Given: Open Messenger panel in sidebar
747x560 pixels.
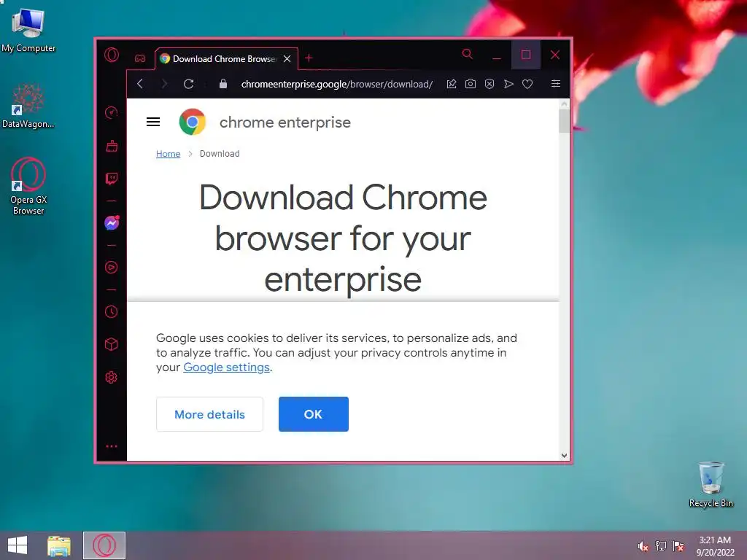Looking at the screenshot, I should point(112,222).
